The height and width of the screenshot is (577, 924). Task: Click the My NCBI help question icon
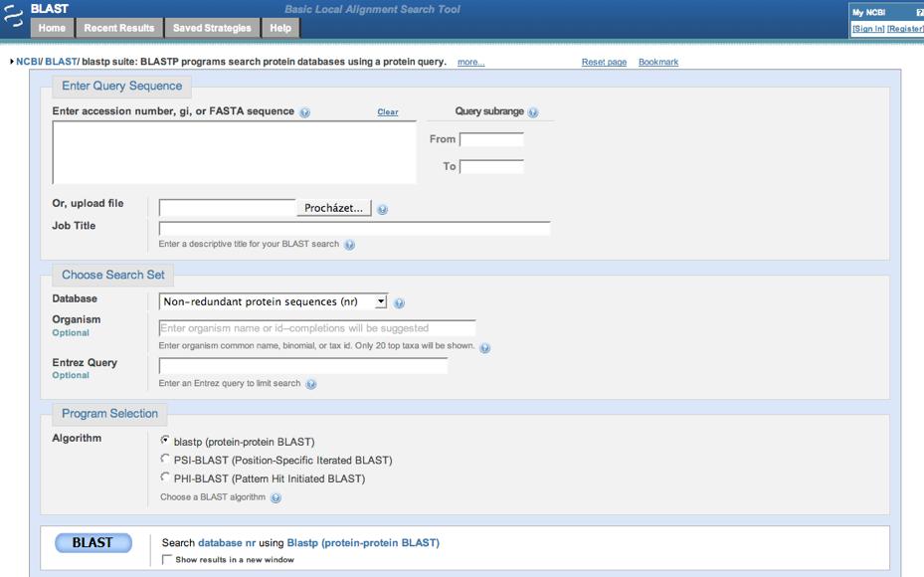tap(920, 12)
